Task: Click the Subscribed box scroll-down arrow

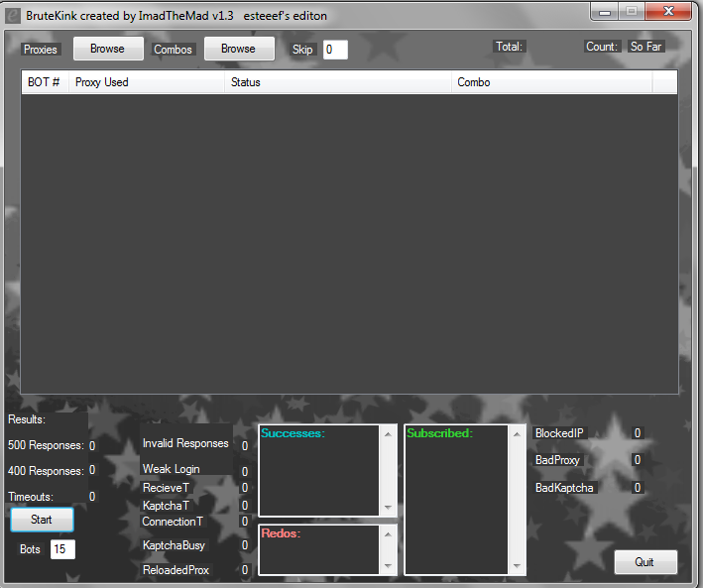Action: pyautogui.click(x=517, y=565)
